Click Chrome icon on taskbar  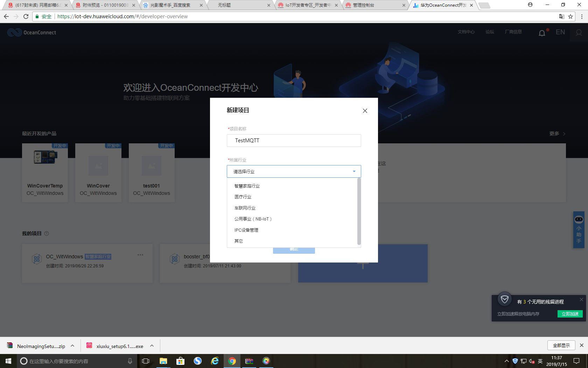point(232,361)
